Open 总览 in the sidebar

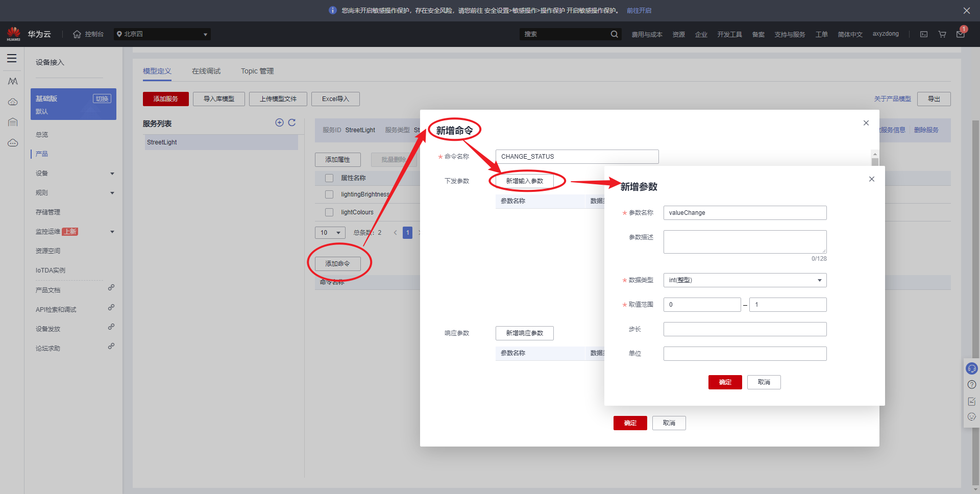pos(42,135)
